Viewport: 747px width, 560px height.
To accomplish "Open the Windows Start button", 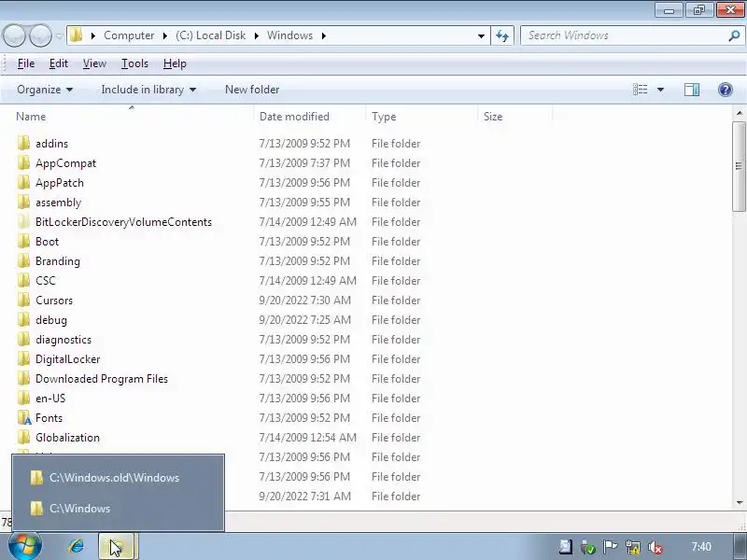I will (x=25, y=547).
